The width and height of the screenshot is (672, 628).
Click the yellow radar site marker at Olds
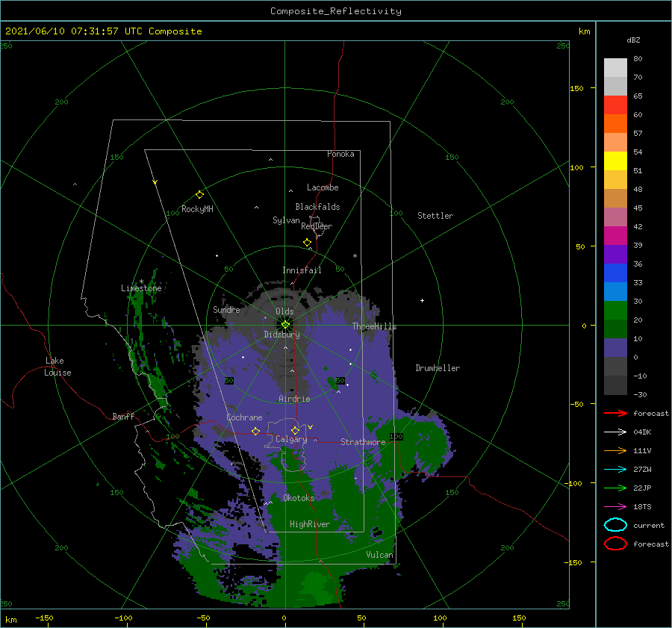(285, 325)
